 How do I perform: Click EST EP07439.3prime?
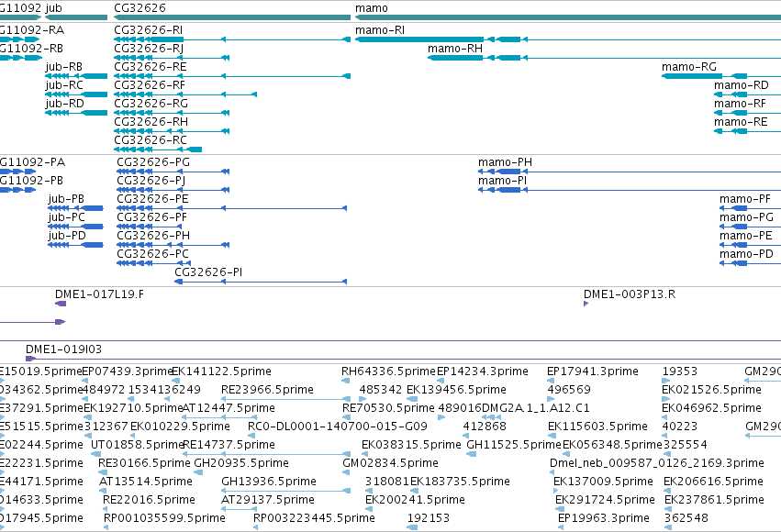point(127,371)
